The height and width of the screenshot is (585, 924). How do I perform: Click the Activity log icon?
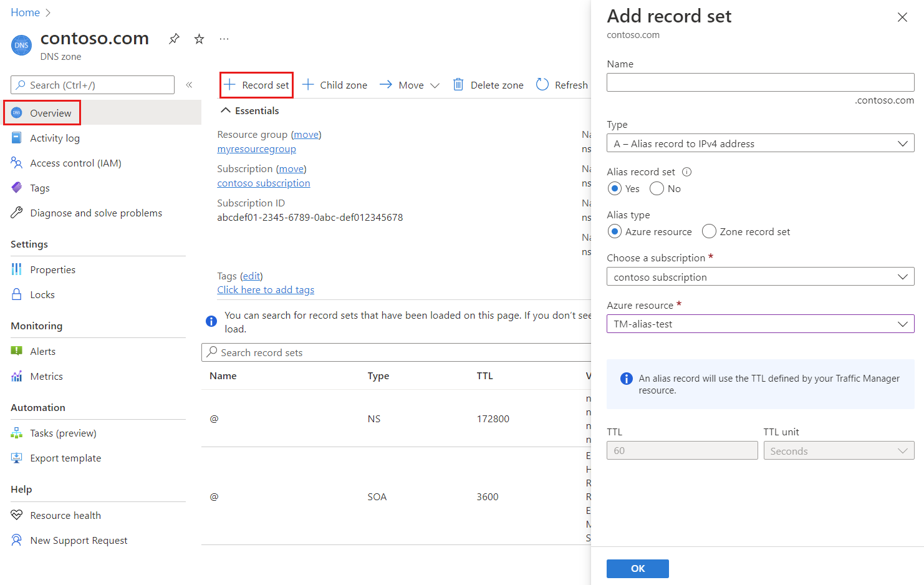17,138
